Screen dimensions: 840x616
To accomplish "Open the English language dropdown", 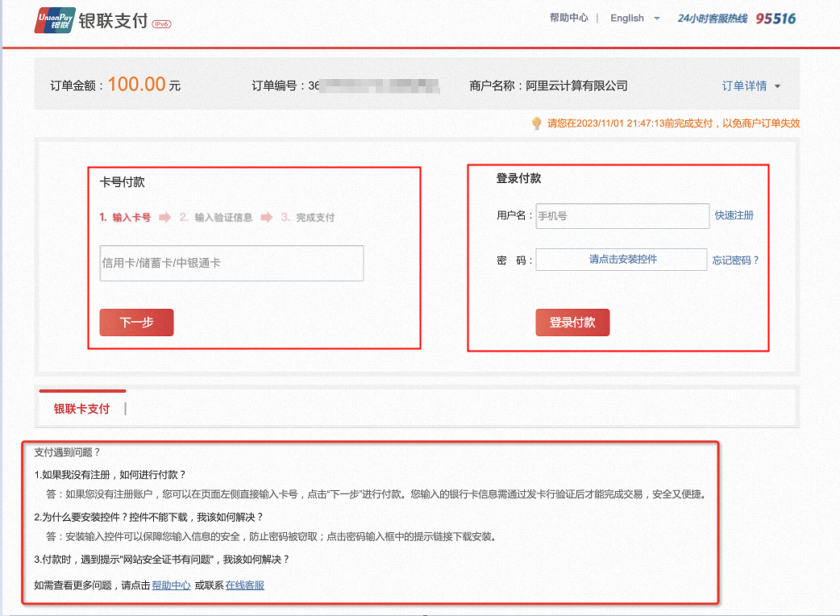I will 627,18.
